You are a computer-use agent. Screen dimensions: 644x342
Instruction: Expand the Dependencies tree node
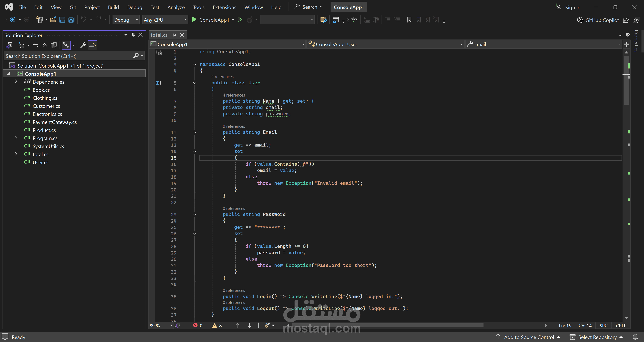click(x=16, y=81)
